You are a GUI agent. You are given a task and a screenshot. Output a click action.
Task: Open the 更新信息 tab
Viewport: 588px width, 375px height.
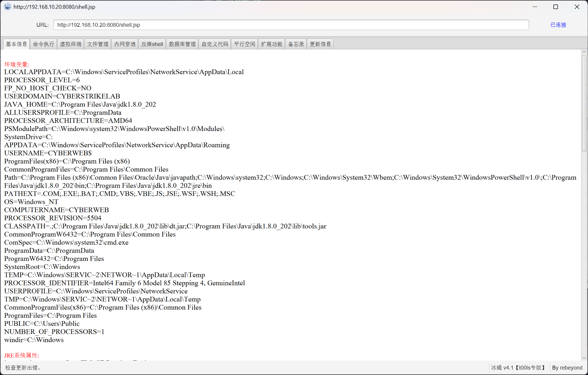(x=320, y=44)
